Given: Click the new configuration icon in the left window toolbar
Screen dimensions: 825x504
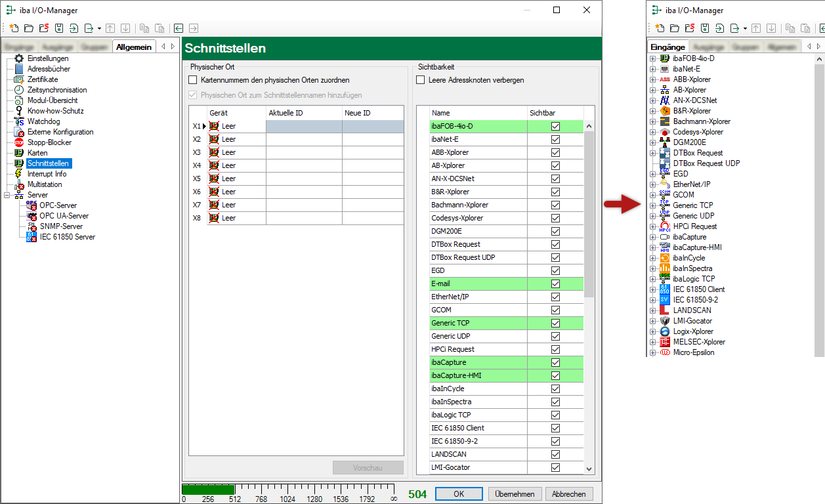Looking at the screenshot, I should (13, 28).
